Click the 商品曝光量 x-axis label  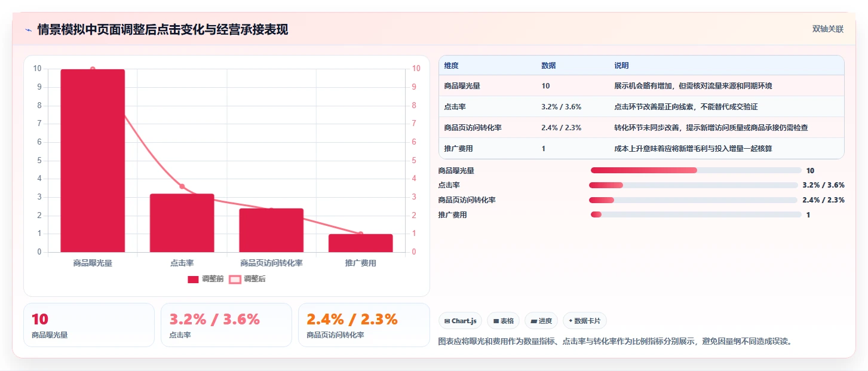tap(93, 263)
